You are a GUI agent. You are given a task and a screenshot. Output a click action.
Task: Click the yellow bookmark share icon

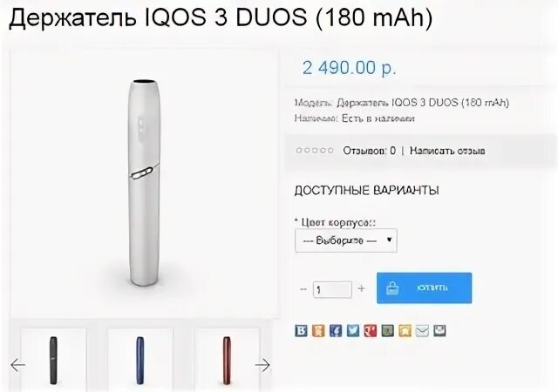(405, 331)
